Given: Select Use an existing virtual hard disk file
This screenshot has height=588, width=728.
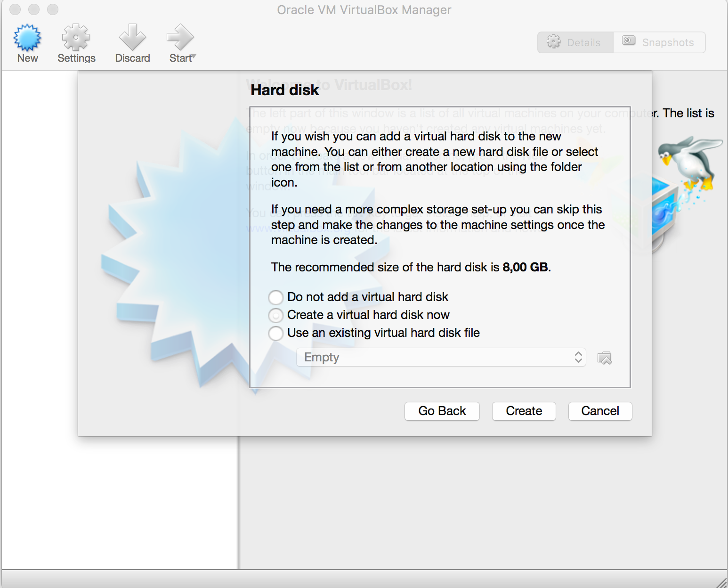Looking at the screenshot, I should click(276, 333).
